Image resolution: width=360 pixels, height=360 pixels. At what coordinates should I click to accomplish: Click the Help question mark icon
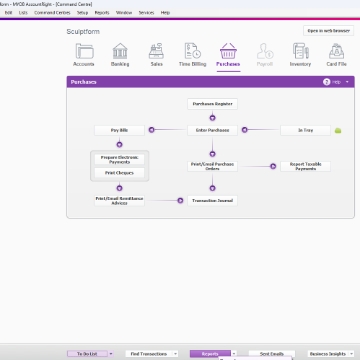click(327, 82)
